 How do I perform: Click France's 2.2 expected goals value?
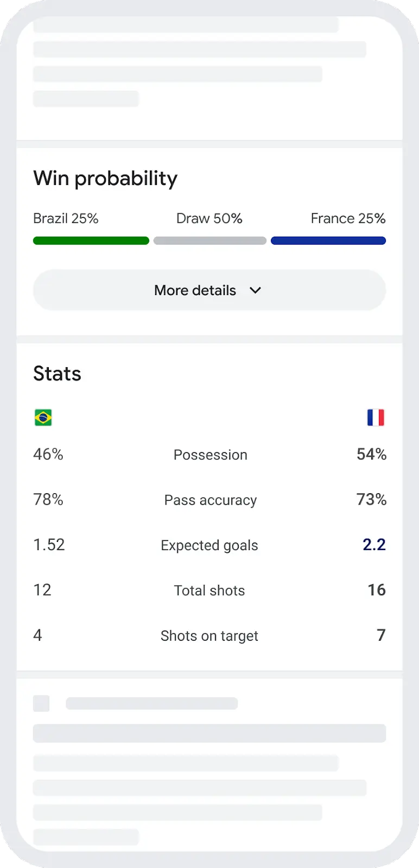[x=374, y=545]
